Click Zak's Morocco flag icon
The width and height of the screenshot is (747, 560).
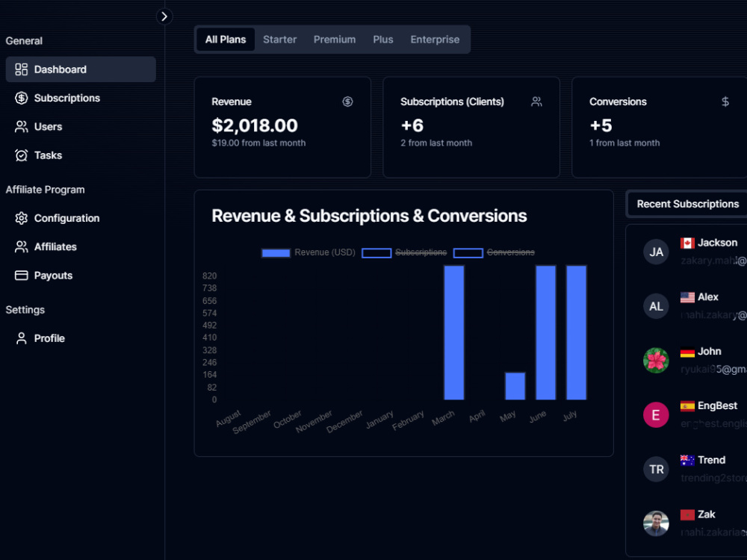tap(687, 514)
